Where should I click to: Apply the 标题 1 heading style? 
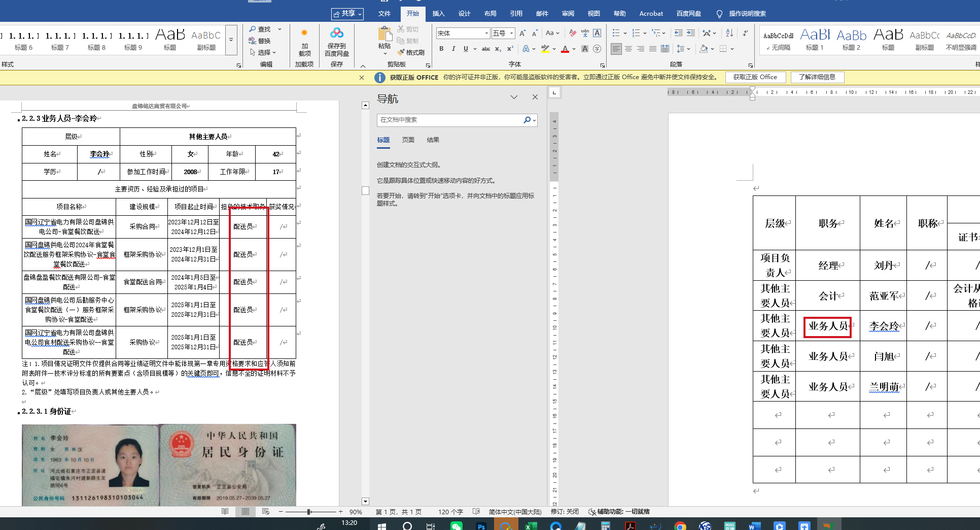pos(815,40)
